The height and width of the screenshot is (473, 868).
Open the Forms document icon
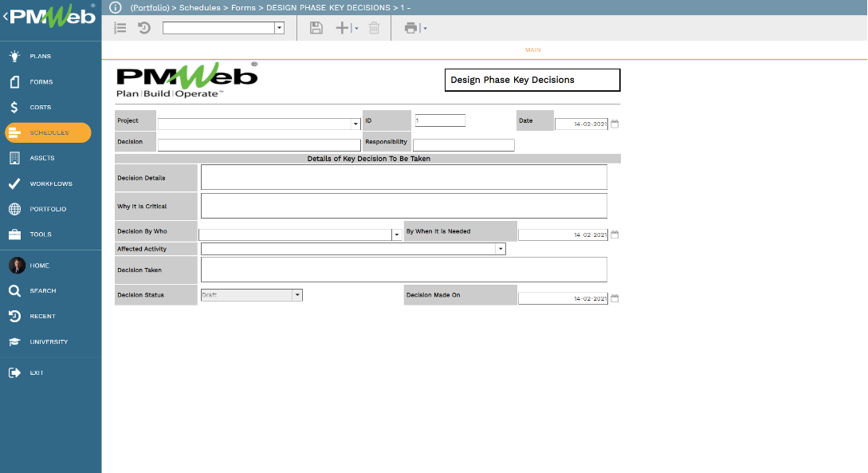(x=15, y=82)
